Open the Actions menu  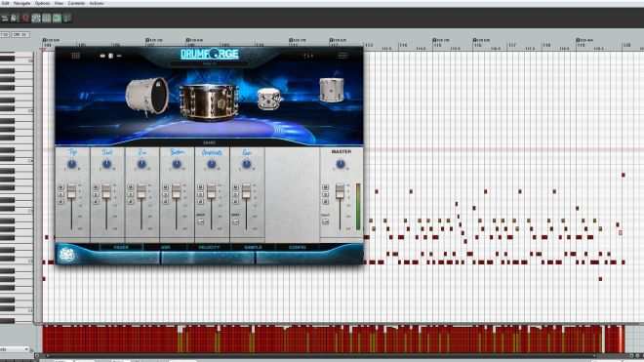coord(97,3)
